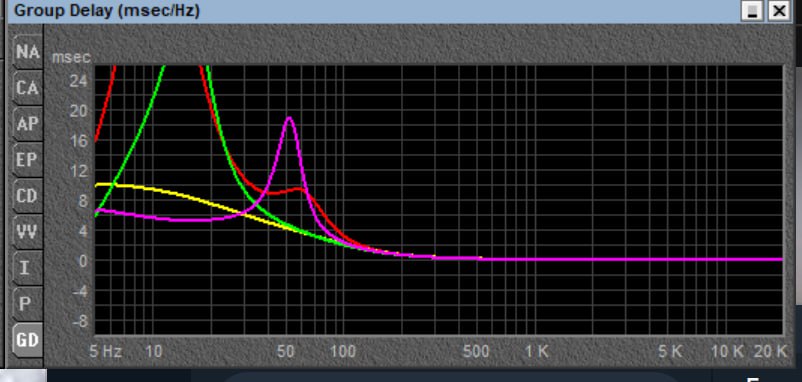Click the msec axis unit label
The height and width of the screenshot is (382, 802).
point(72,57)
